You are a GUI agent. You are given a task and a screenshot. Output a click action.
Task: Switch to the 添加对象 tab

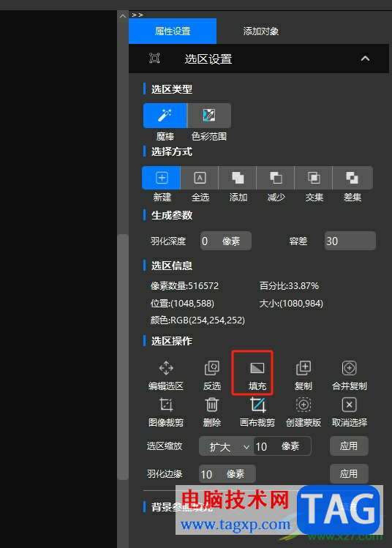[260, 31]
